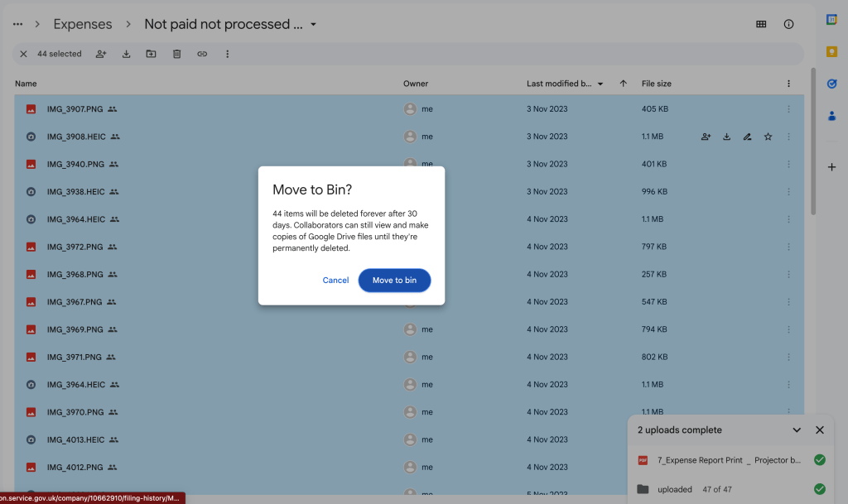Screen dimensions: 848x504
Task: Star the IMG_3908.HEIC file
Action: 768,137
